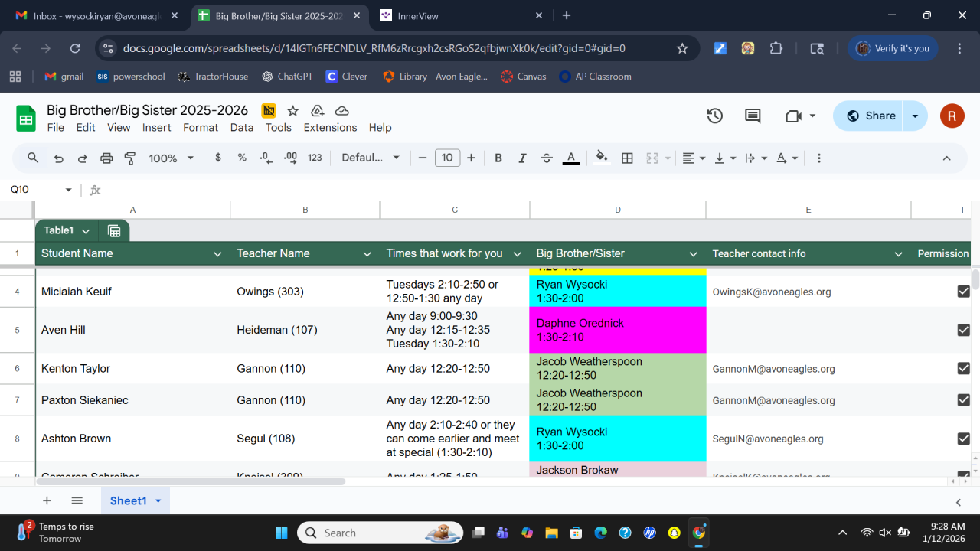Open the fill color paint bucket
Image resolution: width=980 pixels, height=551 pixels.
point(602,158)
